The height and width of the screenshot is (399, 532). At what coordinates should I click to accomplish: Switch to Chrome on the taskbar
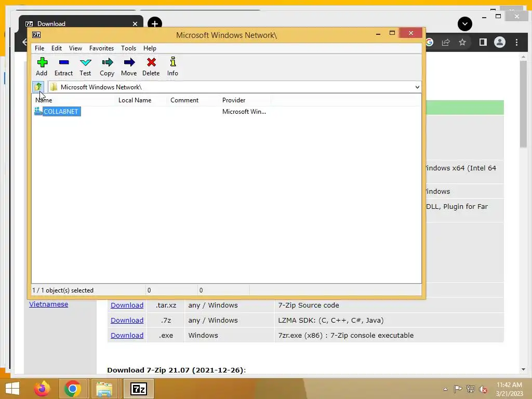point(72,389)
